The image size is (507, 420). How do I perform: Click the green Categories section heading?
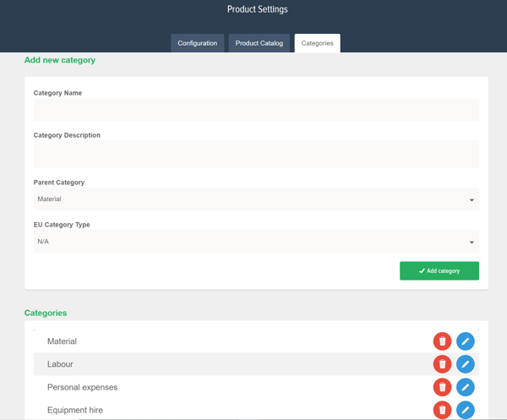46,313
